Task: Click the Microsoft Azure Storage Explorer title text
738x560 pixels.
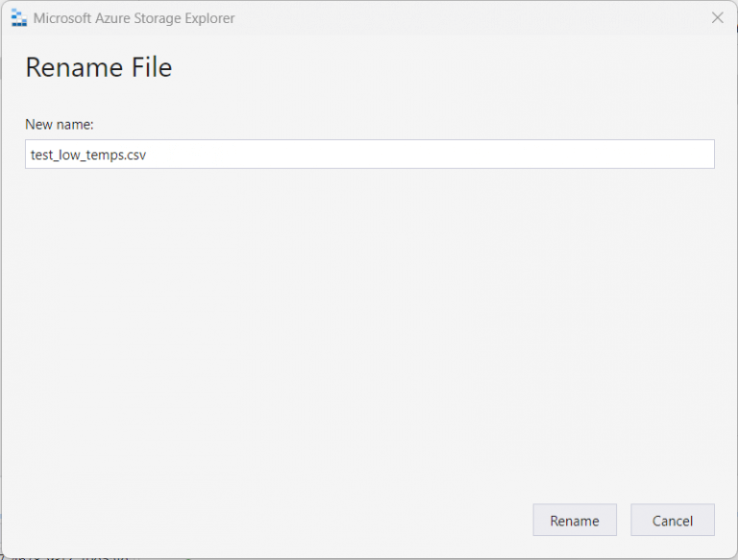Action: click(134, 18)
